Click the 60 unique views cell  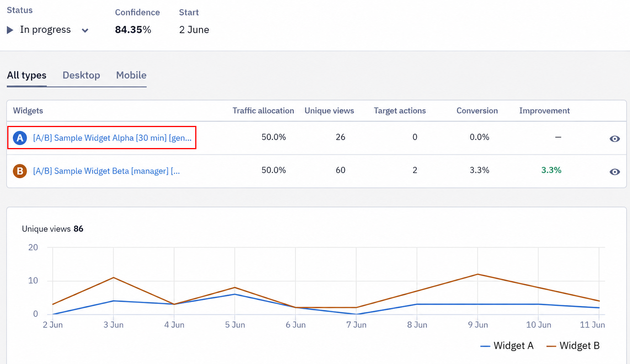pyautogui.click(x=340, y=170)
